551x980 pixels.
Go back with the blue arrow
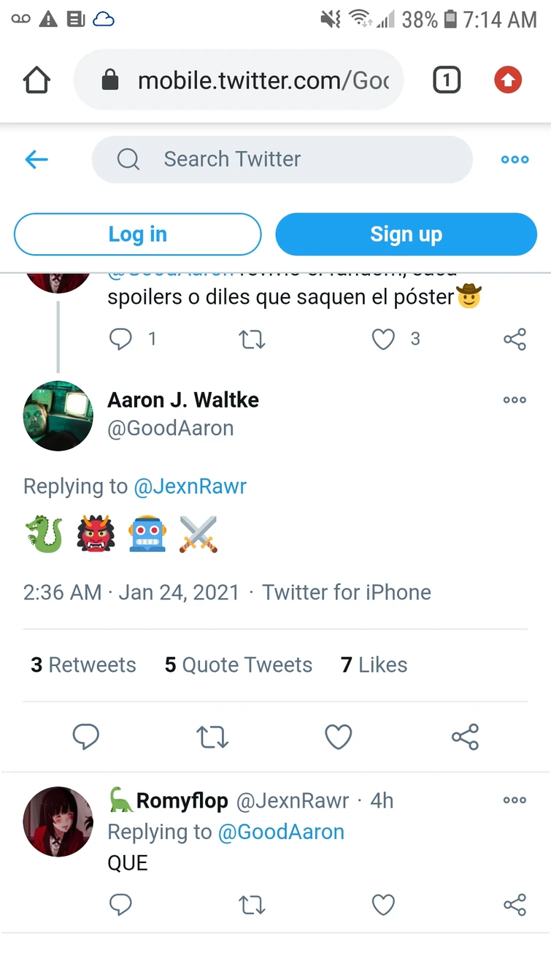click(36, 159)
